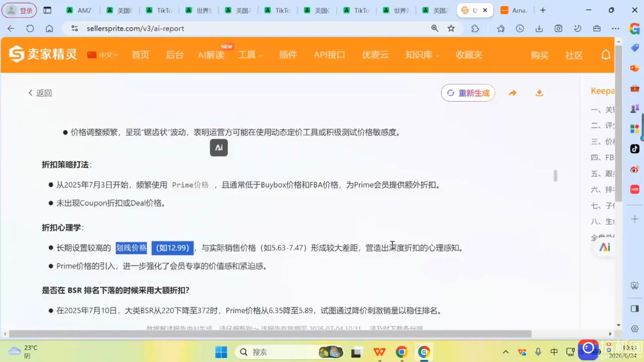The image size is (644, 362).
Task: Open the 收藏夹 navigation item
Action: [469, 55]
